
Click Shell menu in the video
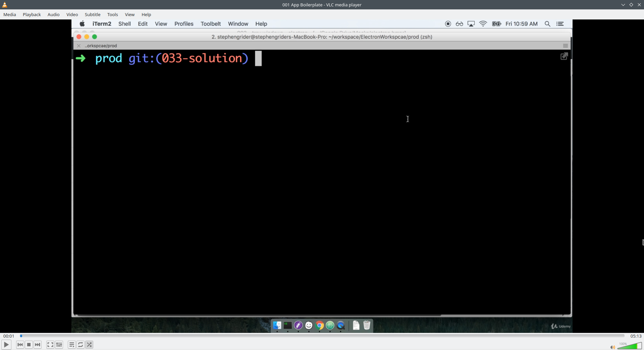click(x=124, y=24)
